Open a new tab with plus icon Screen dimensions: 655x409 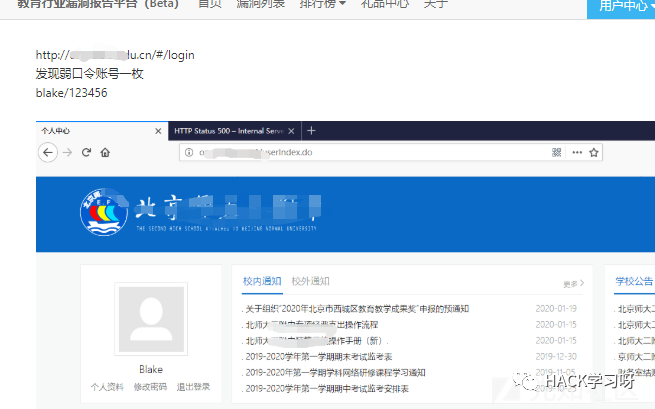311,131
